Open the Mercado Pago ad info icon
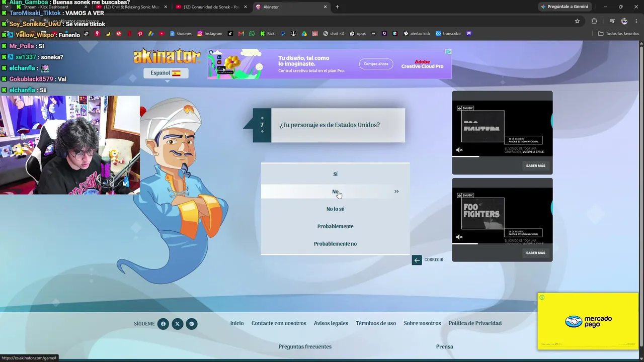 [x=542, y=298]
